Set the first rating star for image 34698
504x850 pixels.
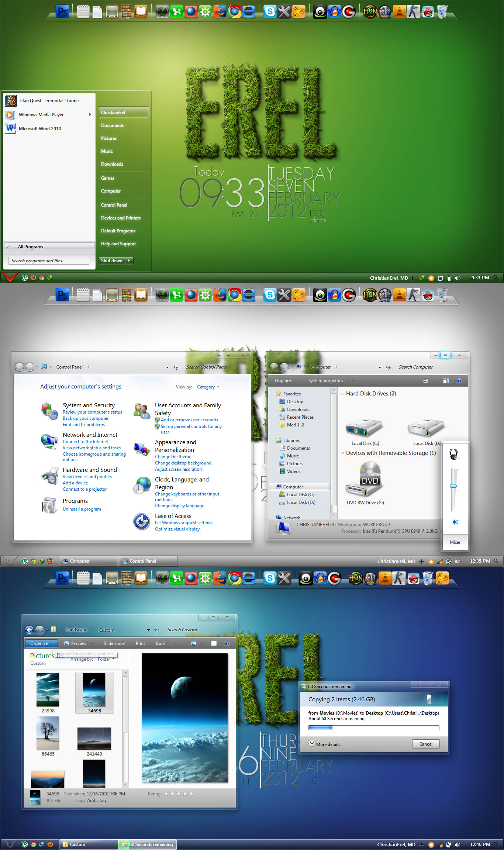tap(166, 794)
